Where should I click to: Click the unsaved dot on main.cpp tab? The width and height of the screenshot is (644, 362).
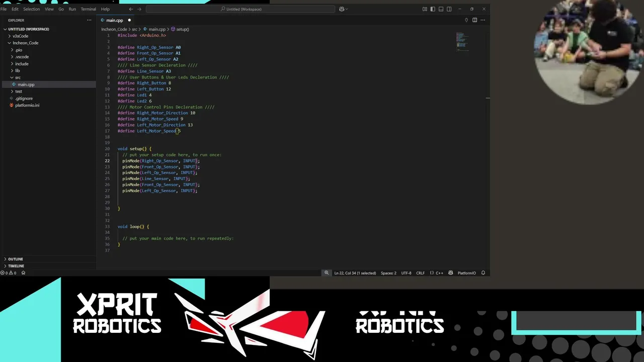click(129, 20)
